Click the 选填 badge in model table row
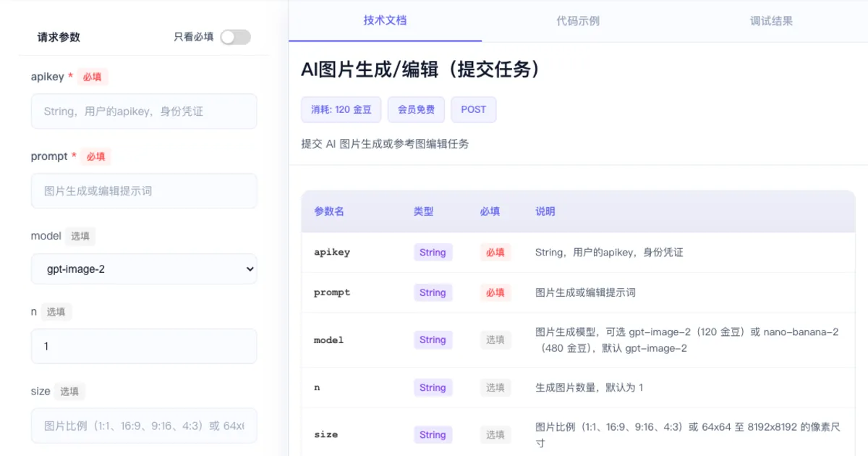The image size is (868, 456). 495,339
